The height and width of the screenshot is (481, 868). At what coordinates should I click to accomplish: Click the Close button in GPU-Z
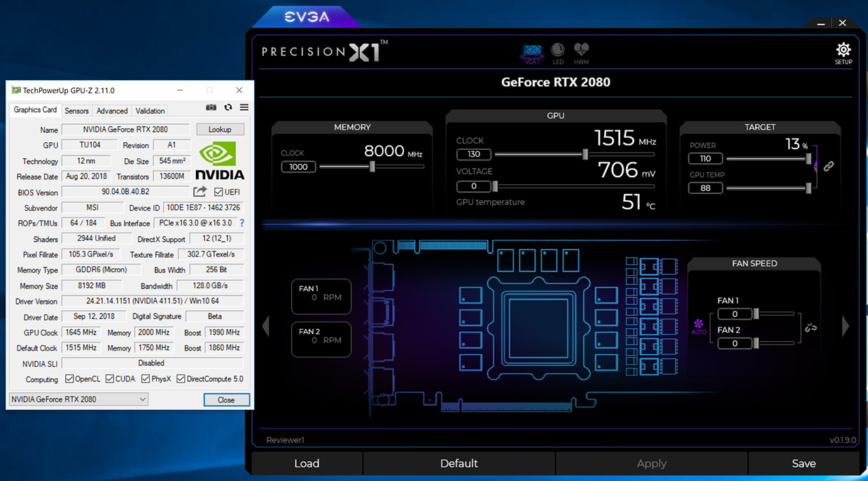(226, 400)
